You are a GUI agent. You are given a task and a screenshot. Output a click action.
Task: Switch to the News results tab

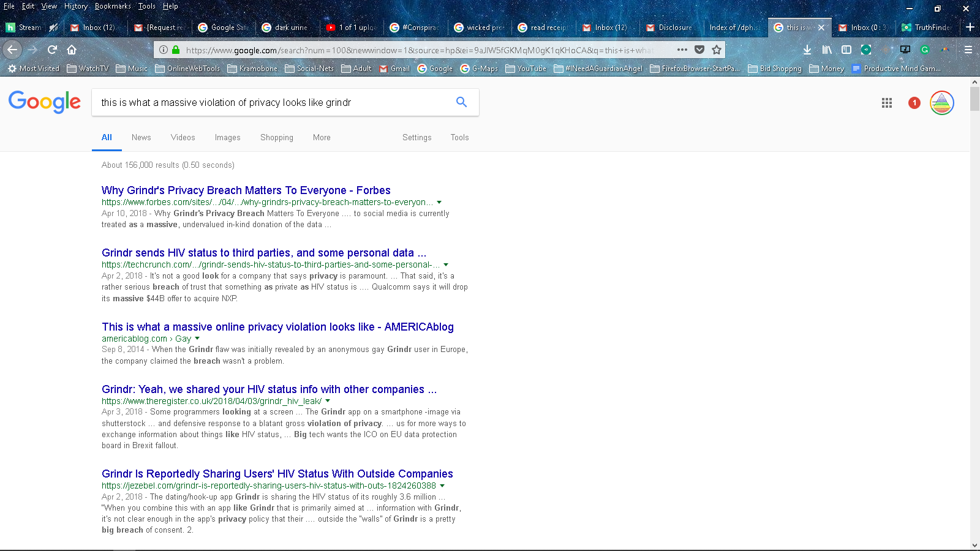click(141, 138)
